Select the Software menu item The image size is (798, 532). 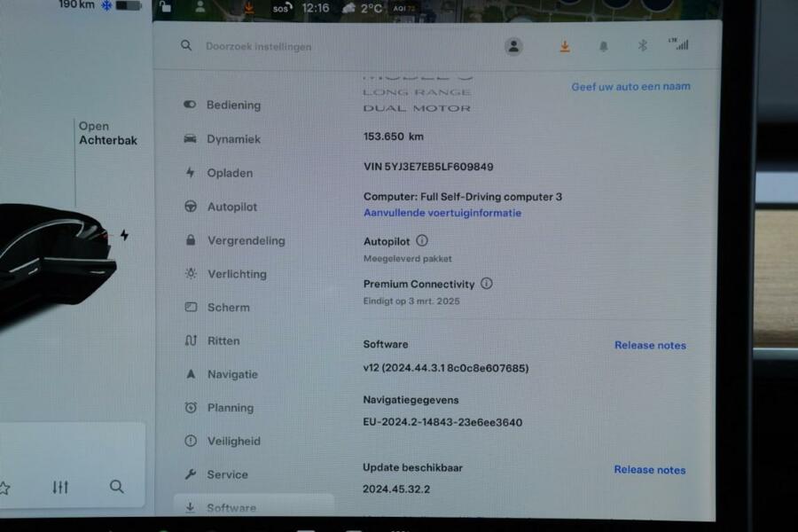(254, 505)
